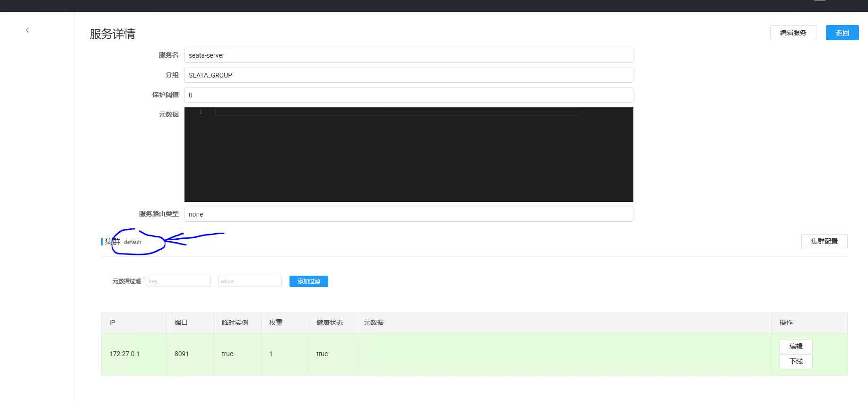Focus the metadata filter key input

click(178, 281)
